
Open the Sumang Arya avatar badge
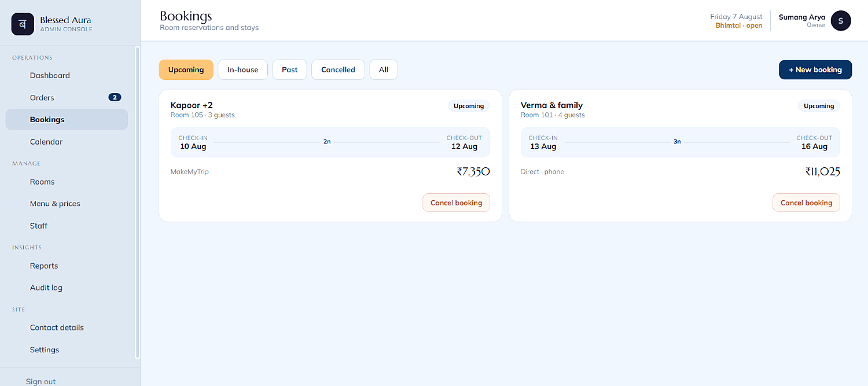841,21
